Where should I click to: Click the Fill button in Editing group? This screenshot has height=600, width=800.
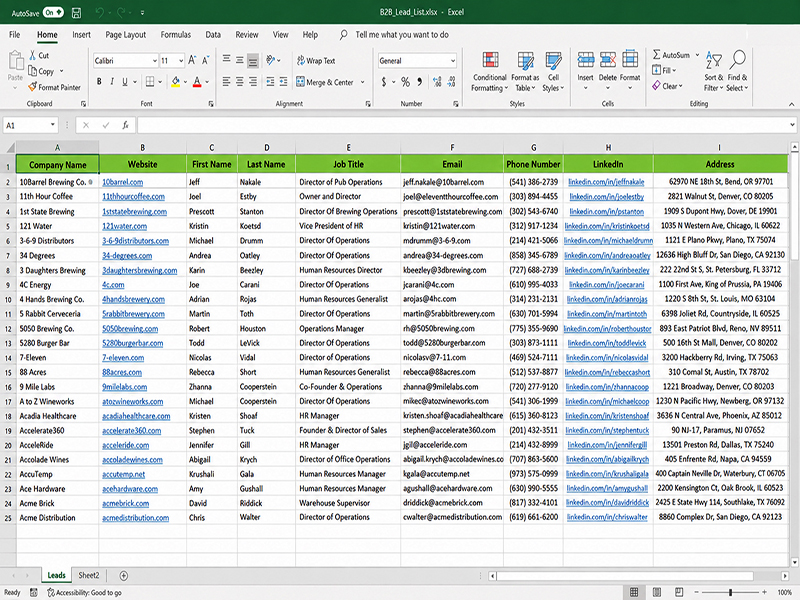[664, 70]
